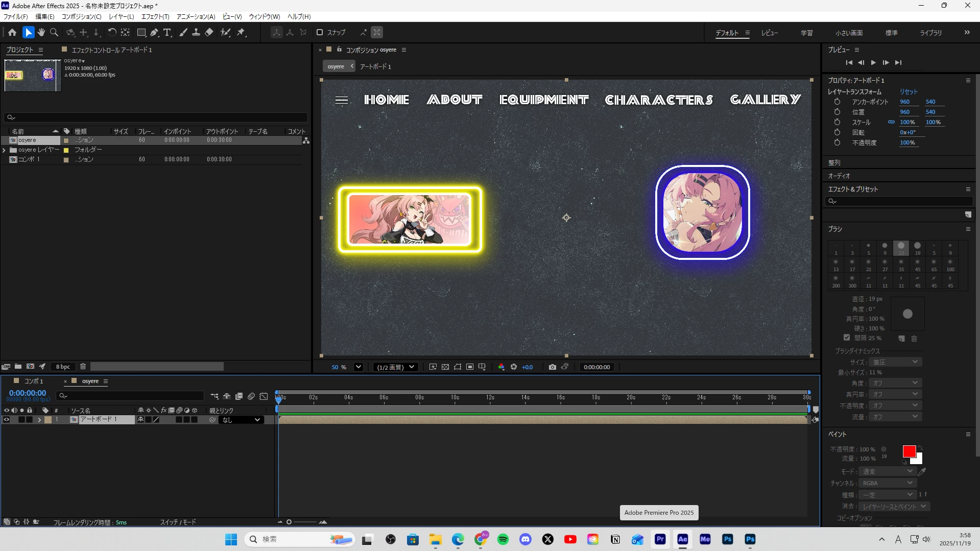Delete selected project item with trash icon
The height and width of the screenshot is (551, 980).
coord(83,366)
